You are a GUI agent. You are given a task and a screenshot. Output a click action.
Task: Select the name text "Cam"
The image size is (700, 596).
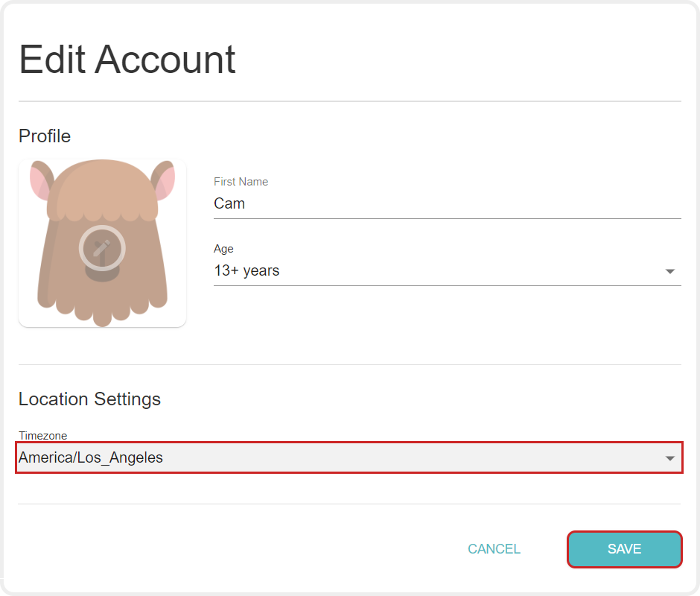(x=229, y=203)
